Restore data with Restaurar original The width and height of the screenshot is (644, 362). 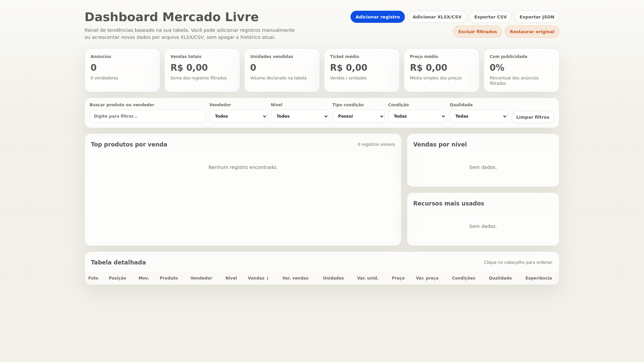tap(532, 32)
